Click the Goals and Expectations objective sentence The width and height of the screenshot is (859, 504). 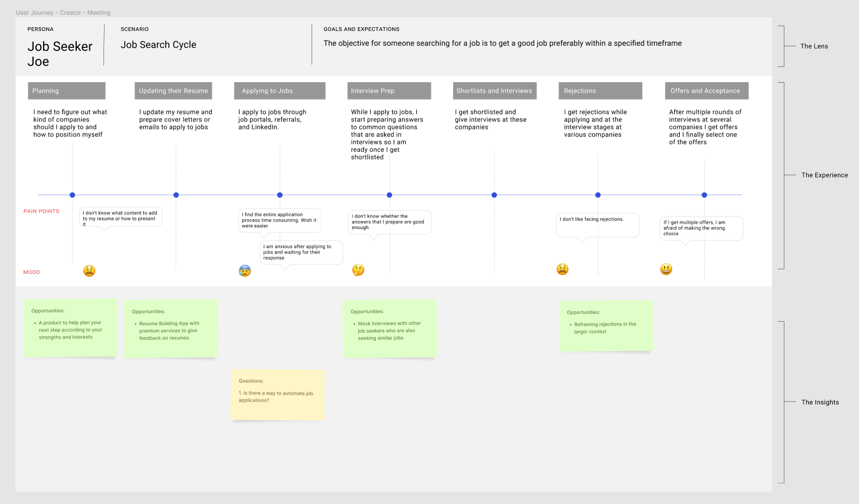(503, 43)
